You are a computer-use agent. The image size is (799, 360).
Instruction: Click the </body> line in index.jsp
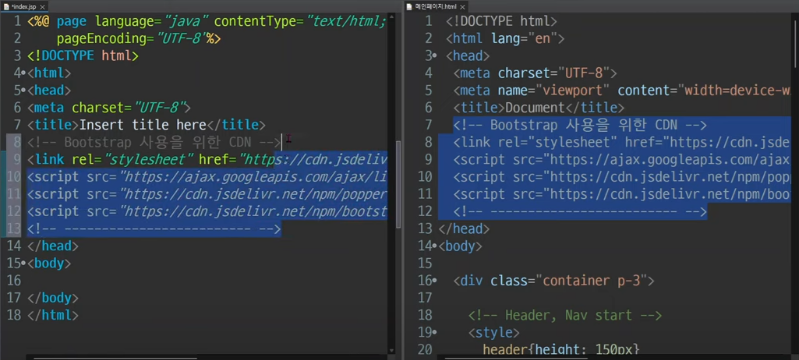tap(53, 299)
